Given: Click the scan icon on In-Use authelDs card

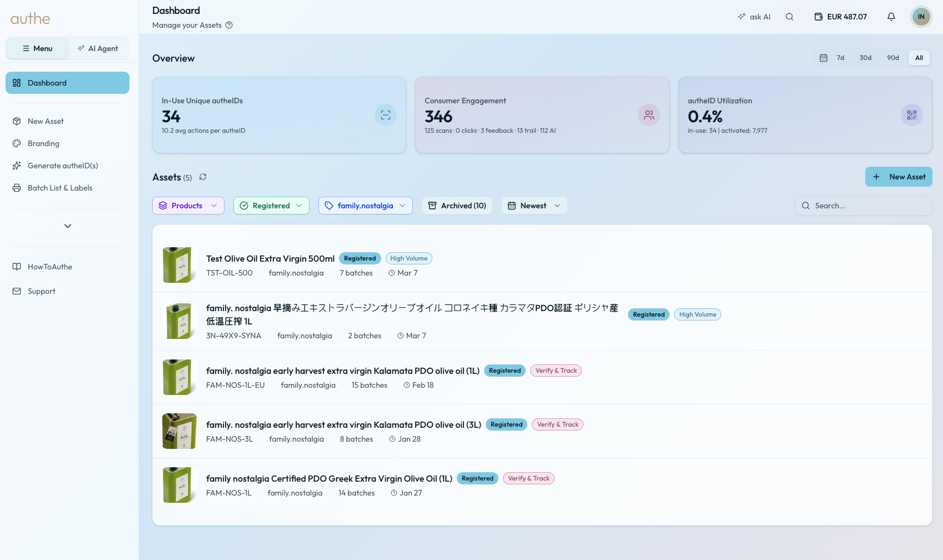Looking at the screenshot, I should point(386,115).
